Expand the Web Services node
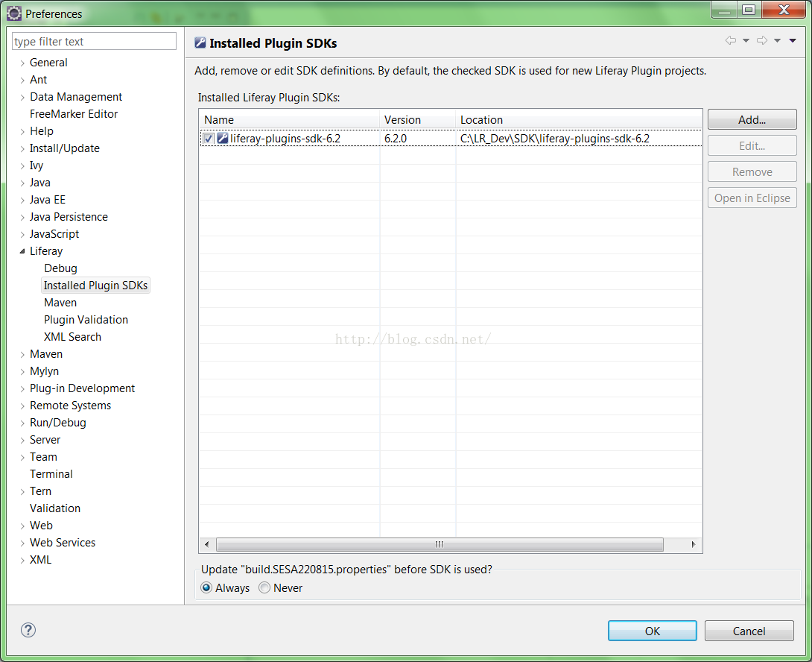 point(22,543)
